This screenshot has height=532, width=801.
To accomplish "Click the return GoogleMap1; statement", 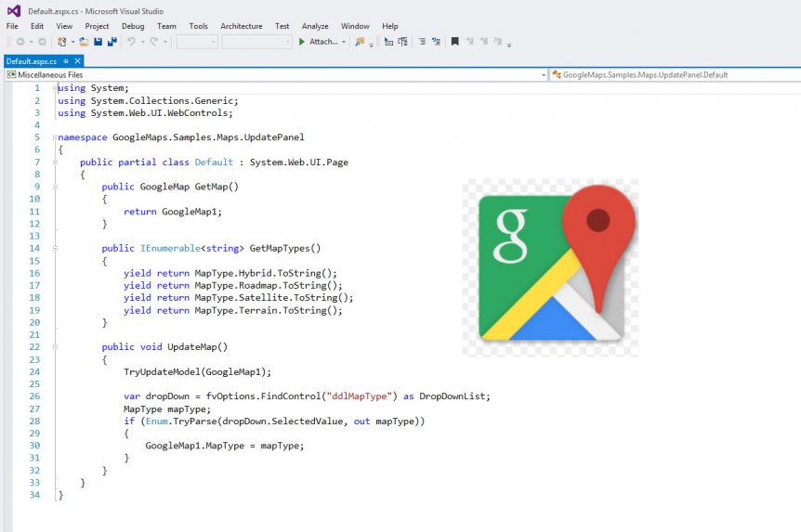I will pyautogui.click(x=173, y=212).
